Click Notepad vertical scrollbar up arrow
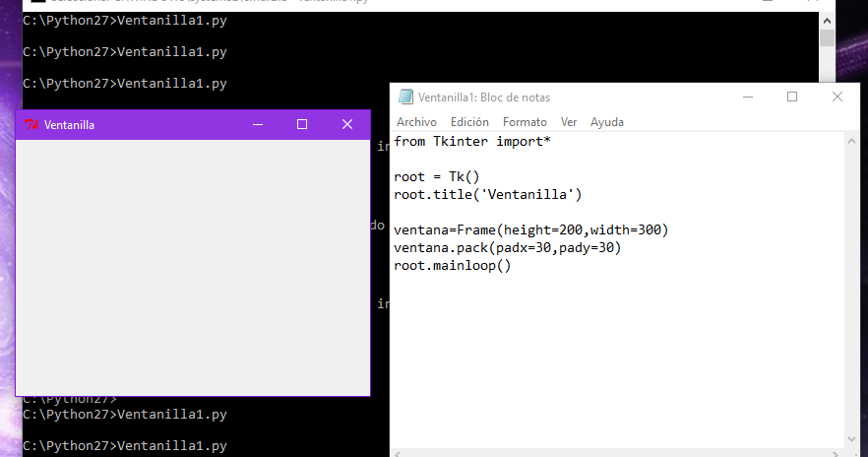The height and width of the screenshot is (457, 868). tap(851, 142)
